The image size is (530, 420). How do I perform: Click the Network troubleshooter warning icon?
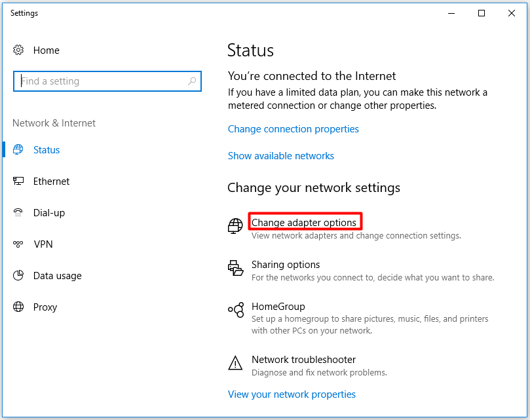coord(235,363)
